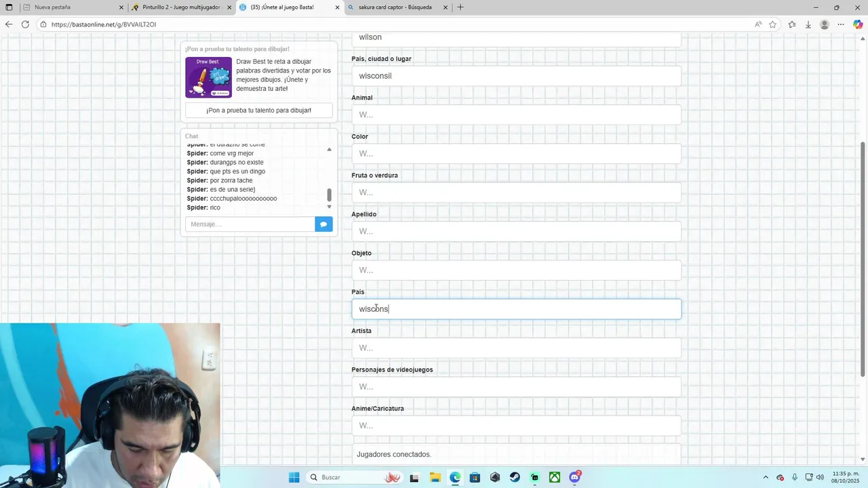Screen dimensions: 868x488
Task: Close the Pinturillo 2 tab
Action: click(x=230, y=7)
